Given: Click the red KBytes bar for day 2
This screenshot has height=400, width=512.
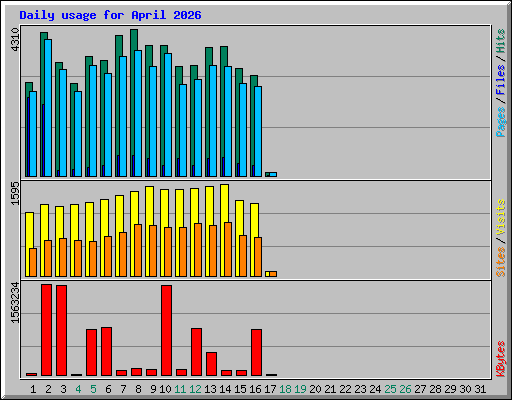Looking at the screenshot, I should pos(47,330).
